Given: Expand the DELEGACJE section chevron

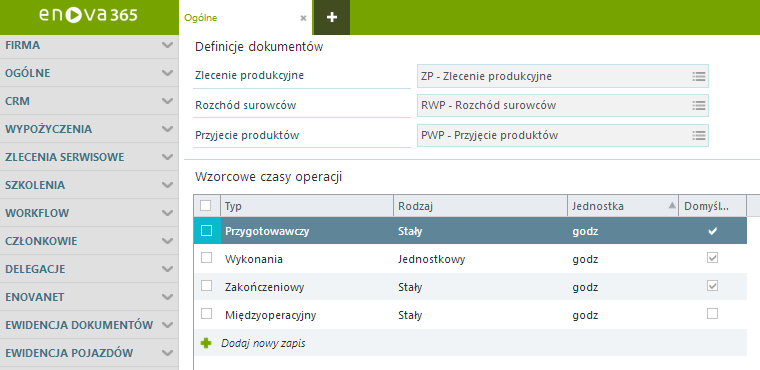Looking at the screenshot, I should coord(167,269).
